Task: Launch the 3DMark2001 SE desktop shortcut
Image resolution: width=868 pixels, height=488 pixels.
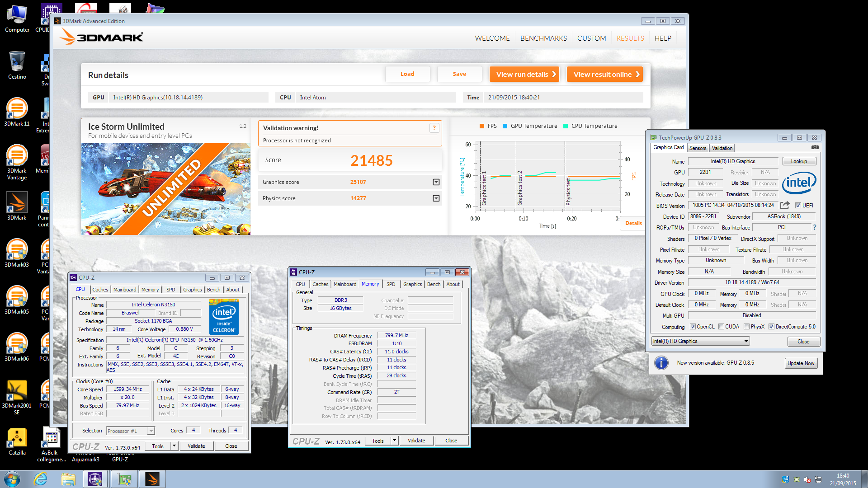Action: [17, 397]
